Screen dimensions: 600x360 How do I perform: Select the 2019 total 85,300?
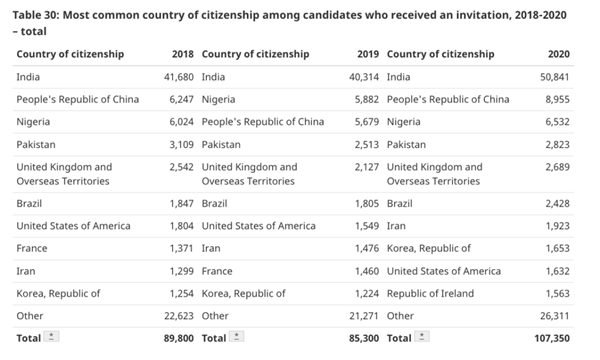click(x=364, y=338)
